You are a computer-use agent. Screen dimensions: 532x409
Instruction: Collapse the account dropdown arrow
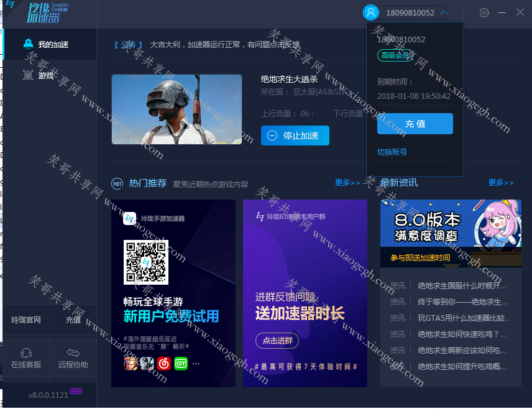coord(444,13)
